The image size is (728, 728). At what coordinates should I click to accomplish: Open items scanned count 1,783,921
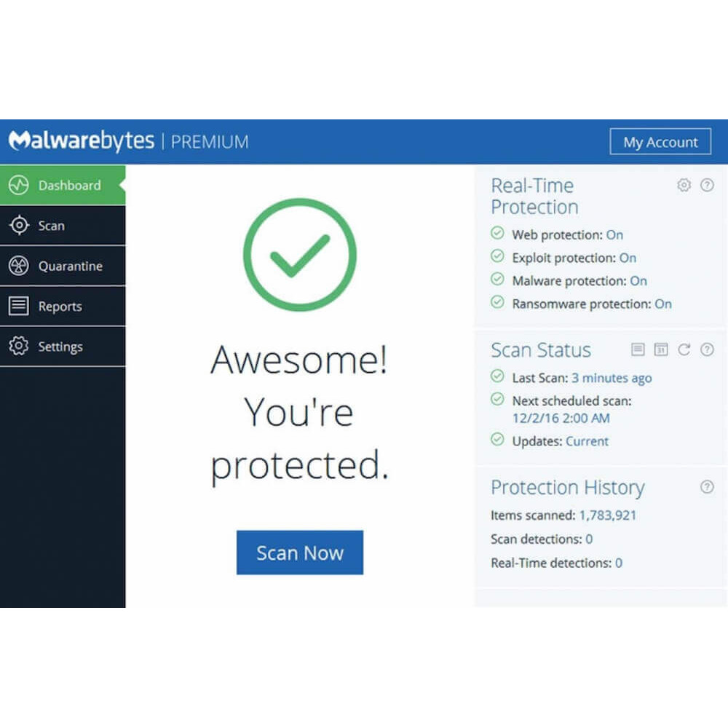(607, 515)
